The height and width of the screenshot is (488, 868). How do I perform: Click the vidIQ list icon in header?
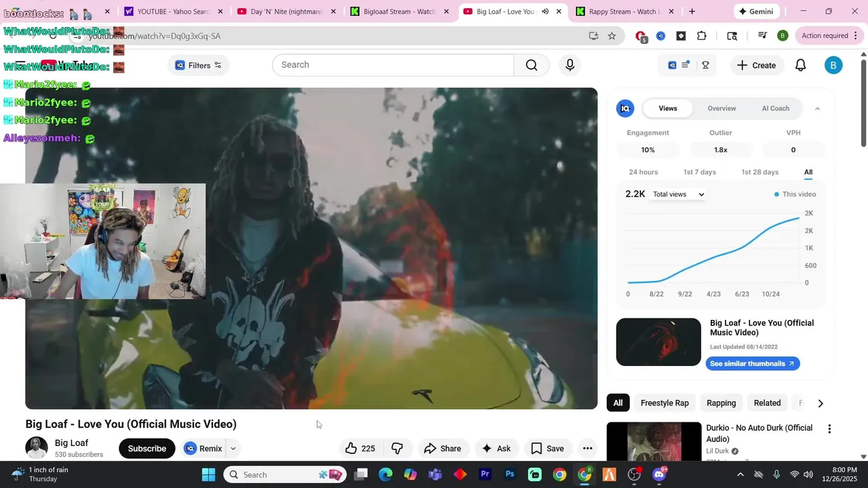686,65
